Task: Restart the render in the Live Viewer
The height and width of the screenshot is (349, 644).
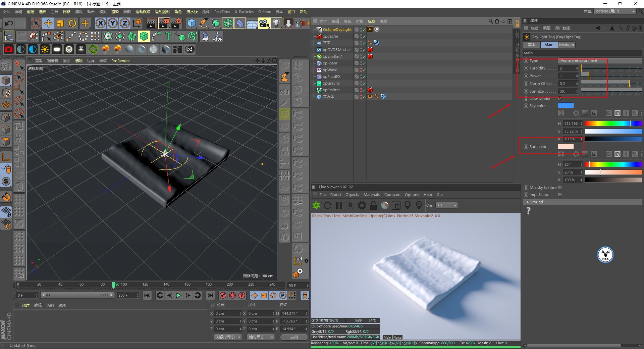Action: 327,205
